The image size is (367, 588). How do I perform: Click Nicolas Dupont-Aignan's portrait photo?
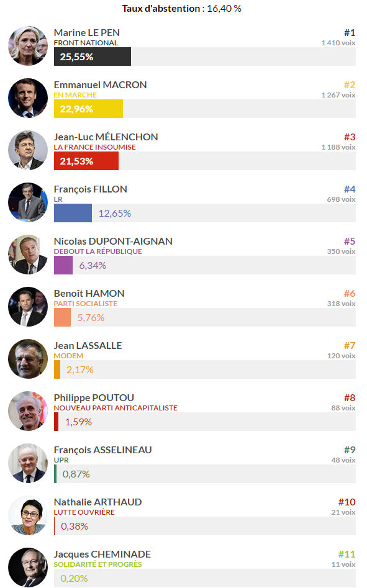coord(28,254)
